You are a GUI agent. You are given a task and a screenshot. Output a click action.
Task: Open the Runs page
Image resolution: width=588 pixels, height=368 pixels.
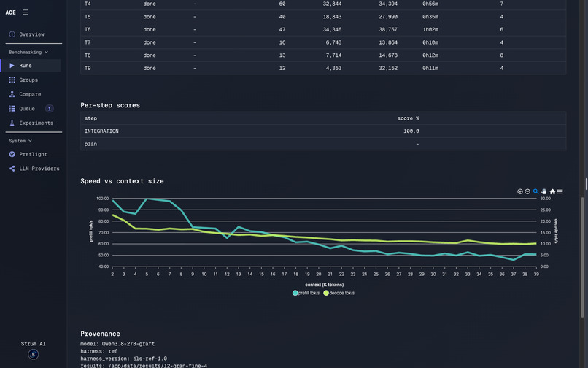[x=31, y=65]
